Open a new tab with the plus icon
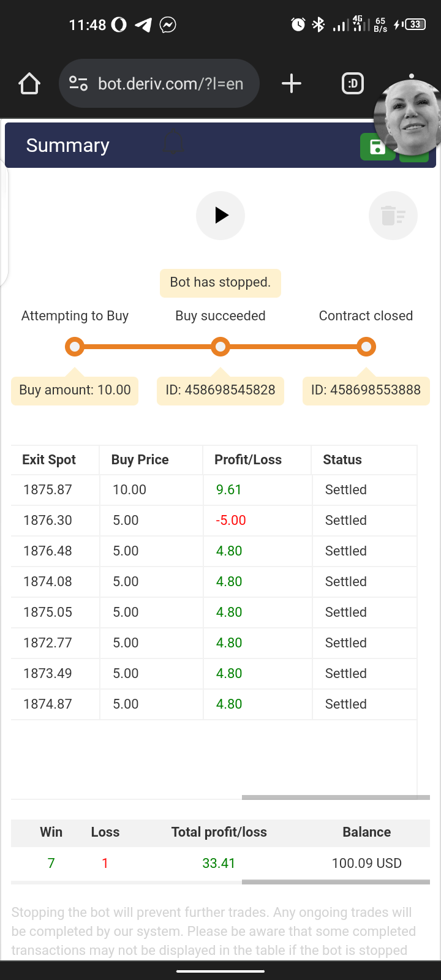The height and width of the screenshot is (980, 441). tap(291, 83)
